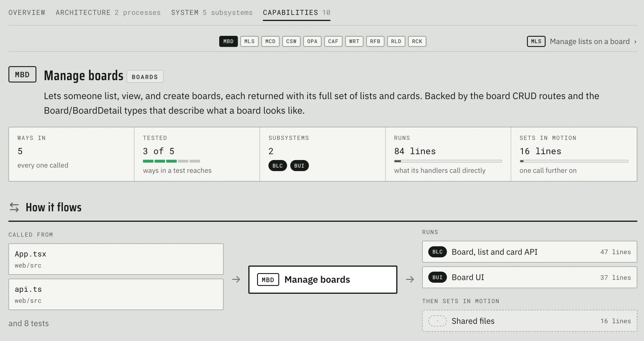644x341 pixels.
Task: Select the Capabilities tab
Action: pos(296,13)
